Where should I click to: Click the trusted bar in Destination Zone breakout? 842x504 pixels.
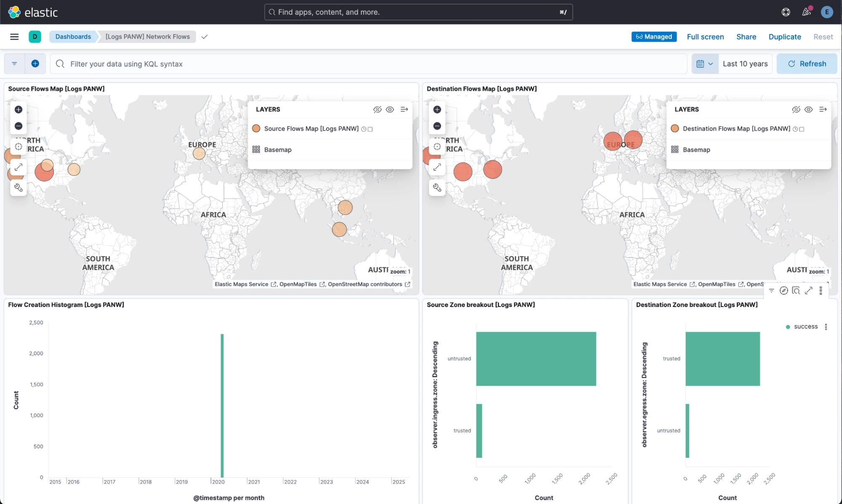click(722, 359)
